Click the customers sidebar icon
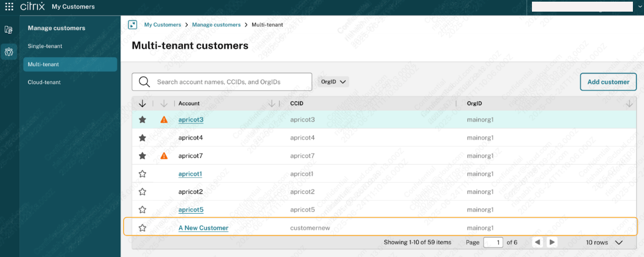 [x=9, y=52]
